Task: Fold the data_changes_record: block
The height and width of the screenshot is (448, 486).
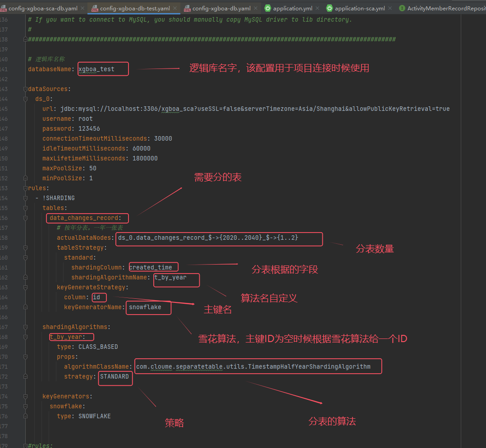Action: click(25, 218)
